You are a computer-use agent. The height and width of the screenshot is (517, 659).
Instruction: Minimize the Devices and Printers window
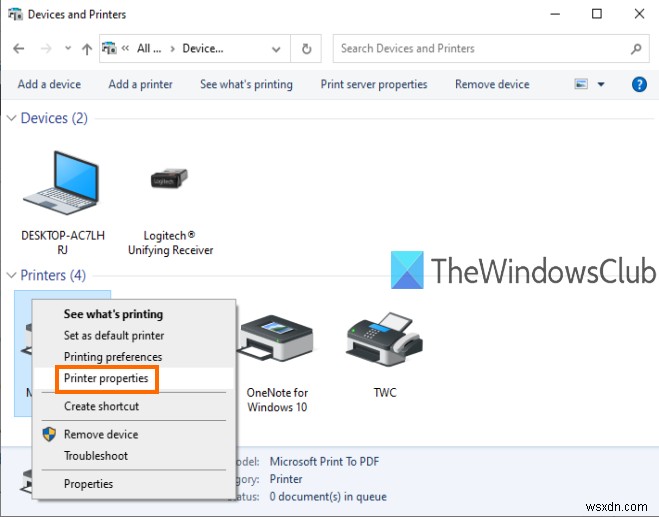coord(555,14)
